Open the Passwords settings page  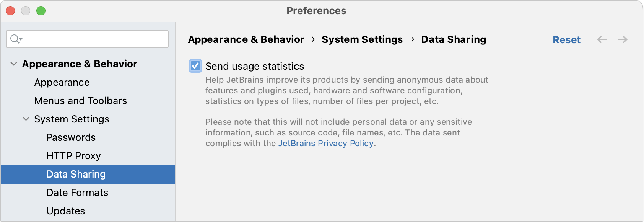click(71, 137)
